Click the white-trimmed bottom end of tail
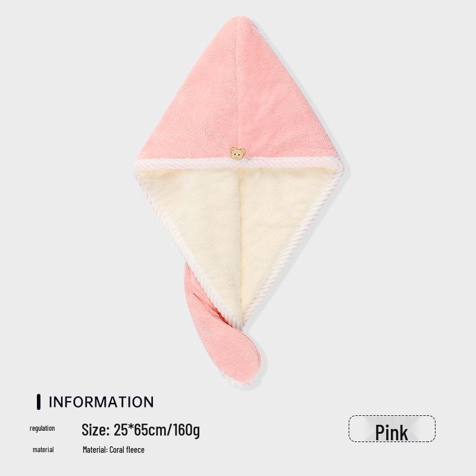This screenshot has height=476, width=476. point(243,383)
